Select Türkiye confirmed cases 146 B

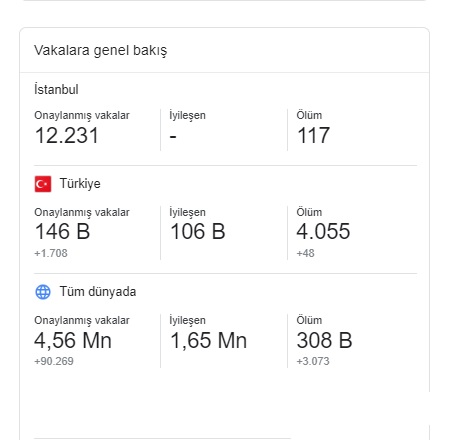point(62,231)
